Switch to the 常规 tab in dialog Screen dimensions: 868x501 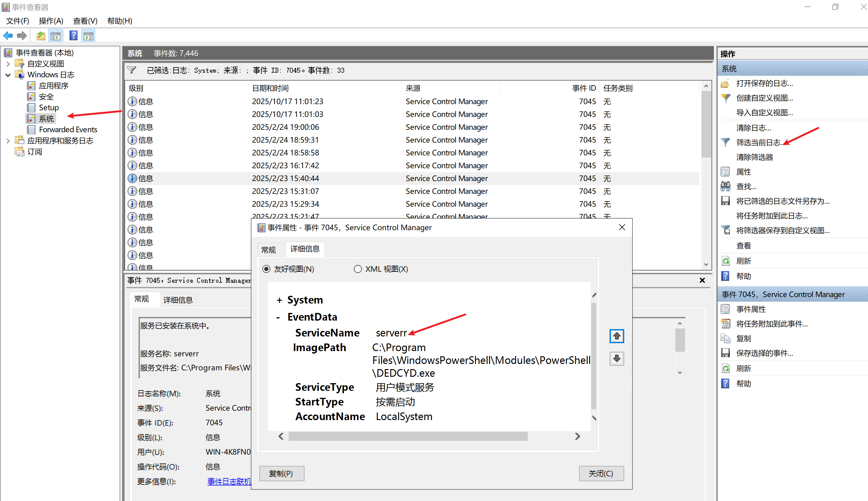point(268,250)
